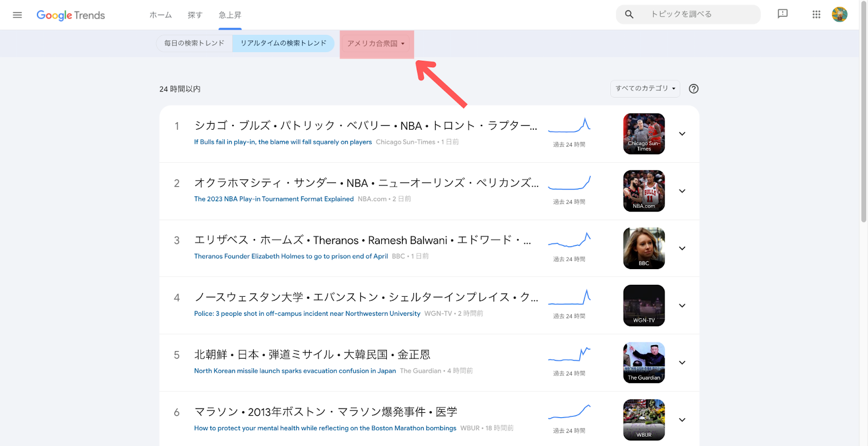Viewport: 868px width, 446px height.
Task: Expand trend 1 Chicago Bulls row
Action: (x=682, y=134)
